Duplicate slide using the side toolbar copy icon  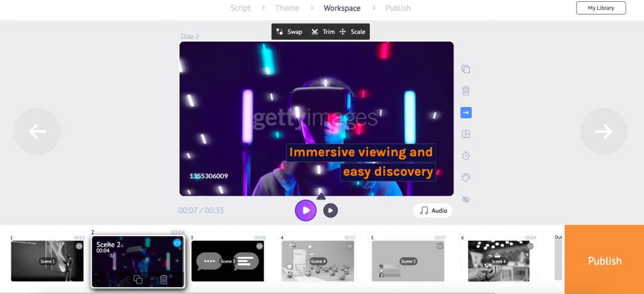coord(466,69)
